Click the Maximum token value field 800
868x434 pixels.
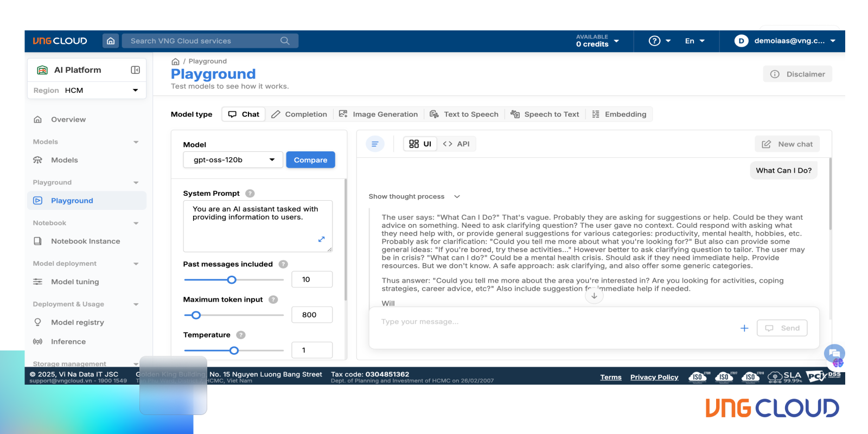[312, 315]
